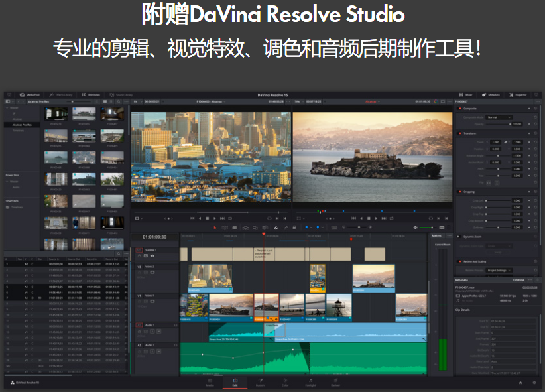Open the Edit Index panel

click(91, 95)
